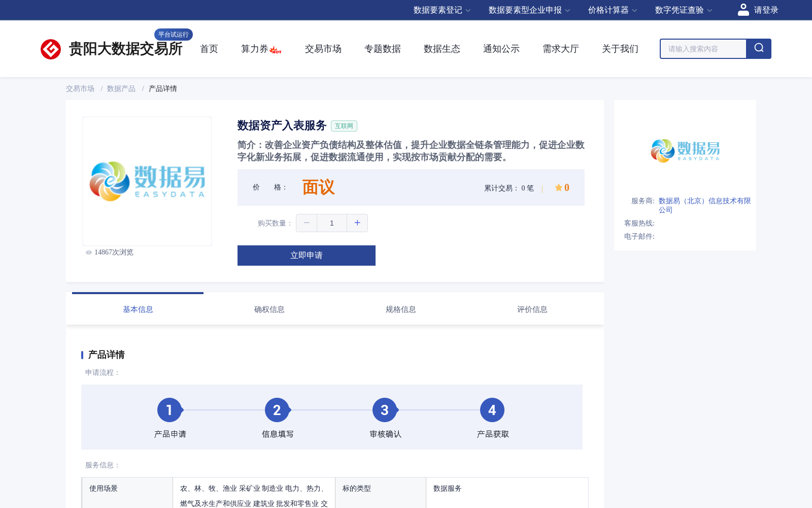The width and height of the screenshot is (812, 508).
Task: Open 数据生态 menu item
Action: [442, 49]
